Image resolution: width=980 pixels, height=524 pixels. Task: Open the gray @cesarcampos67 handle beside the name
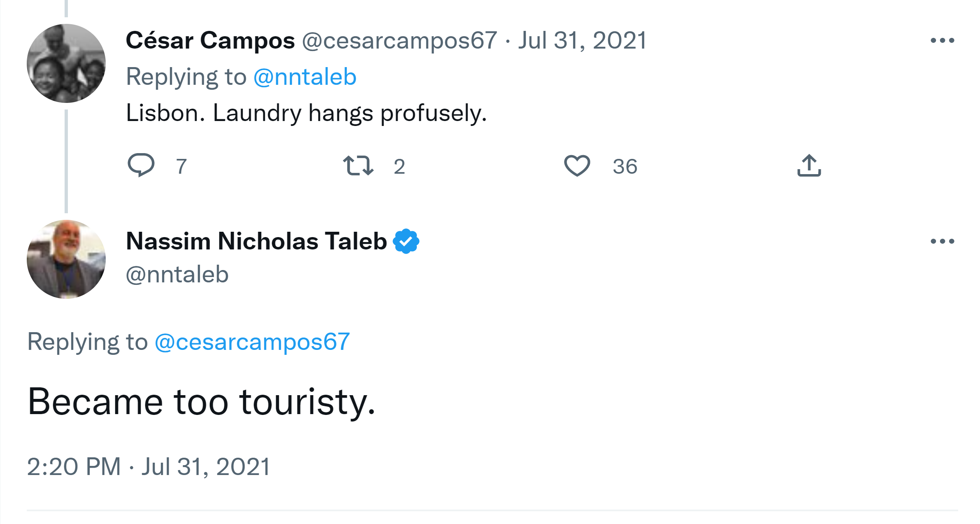click(399, 40)
